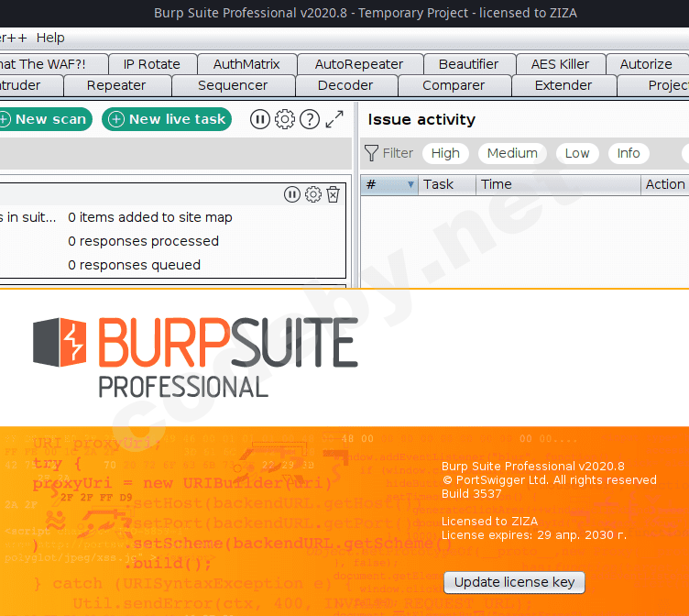Click 'Burp Suite Professional v2020.8' splash text

click(x=532, y=466)
